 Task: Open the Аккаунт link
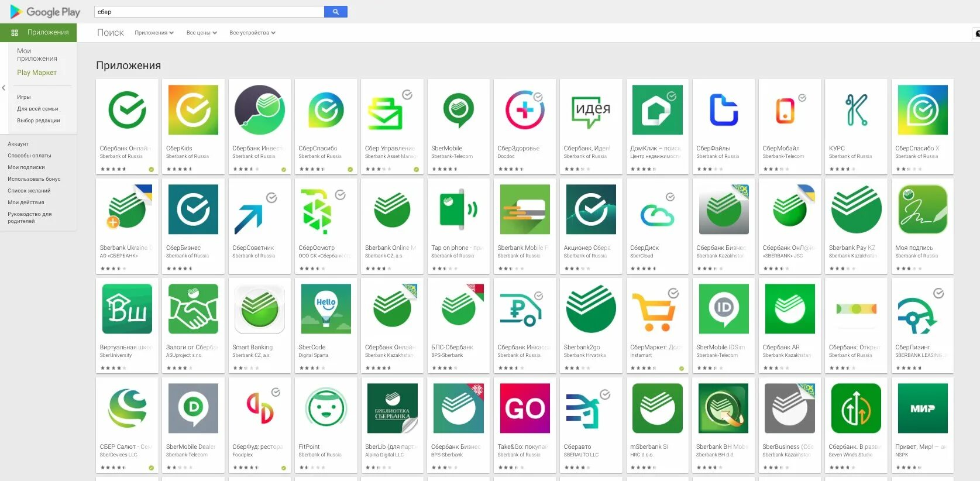point(18,144)
